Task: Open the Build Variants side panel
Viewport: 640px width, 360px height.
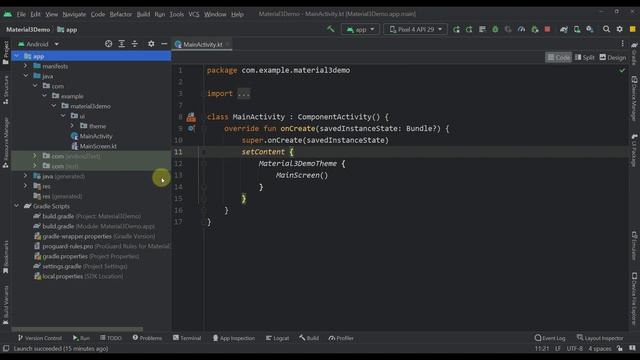Action: pyautogui.click(x=6, y=305)
